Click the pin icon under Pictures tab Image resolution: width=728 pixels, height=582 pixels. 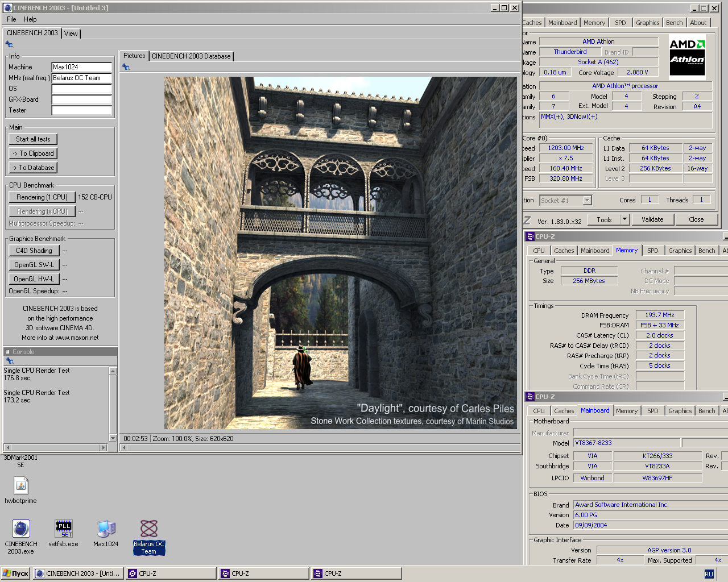pyautogui.click(x=126, y=67)
